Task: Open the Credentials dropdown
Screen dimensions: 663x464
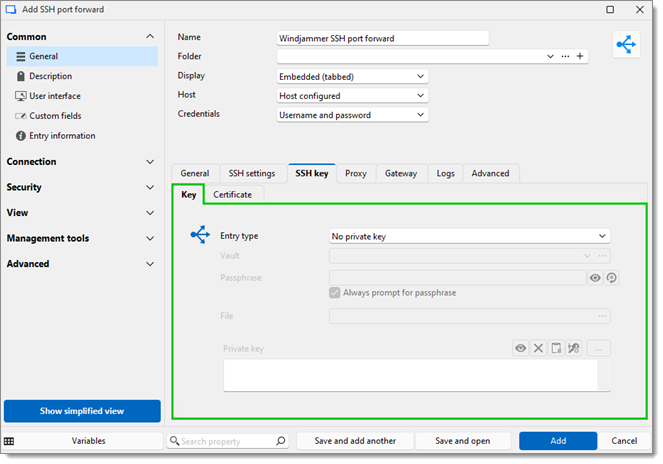Action: tap(352, 115)
